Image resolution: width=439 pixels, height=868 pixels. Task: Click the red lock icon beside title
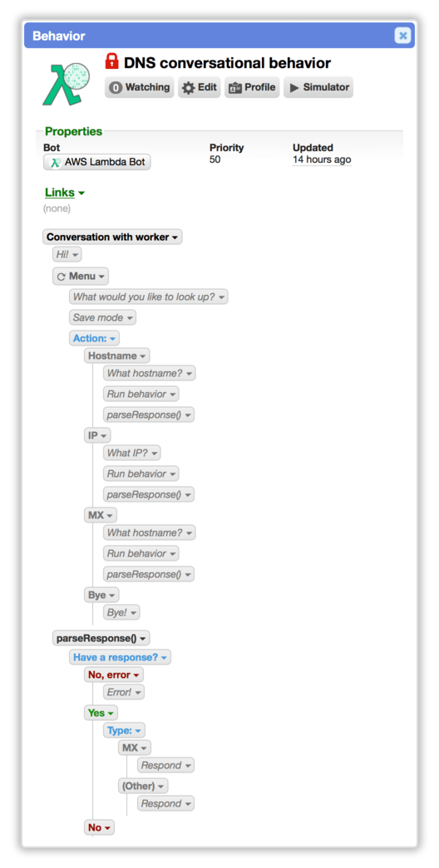[112, 61]
